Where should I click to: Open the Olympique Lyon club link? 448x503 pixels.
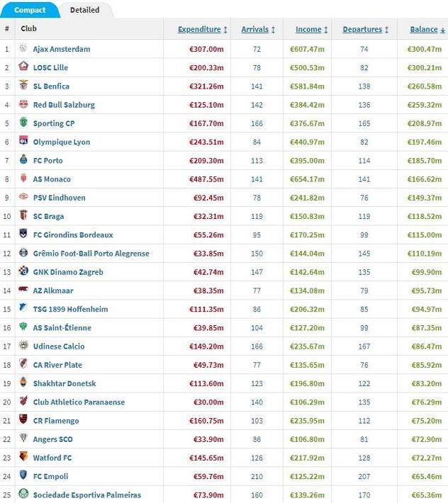point(62,142)
